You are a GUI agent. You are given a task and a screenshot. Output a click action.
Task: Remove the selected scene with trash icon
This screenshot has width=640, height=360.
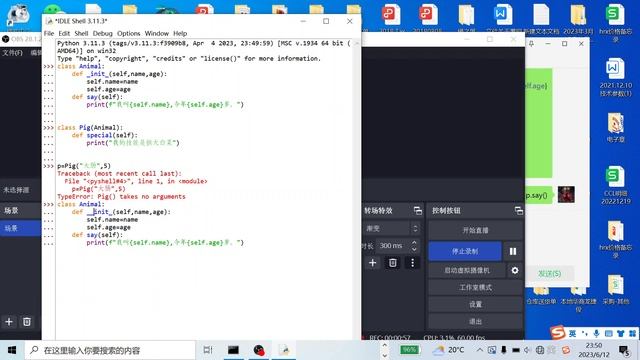[27, 322]
